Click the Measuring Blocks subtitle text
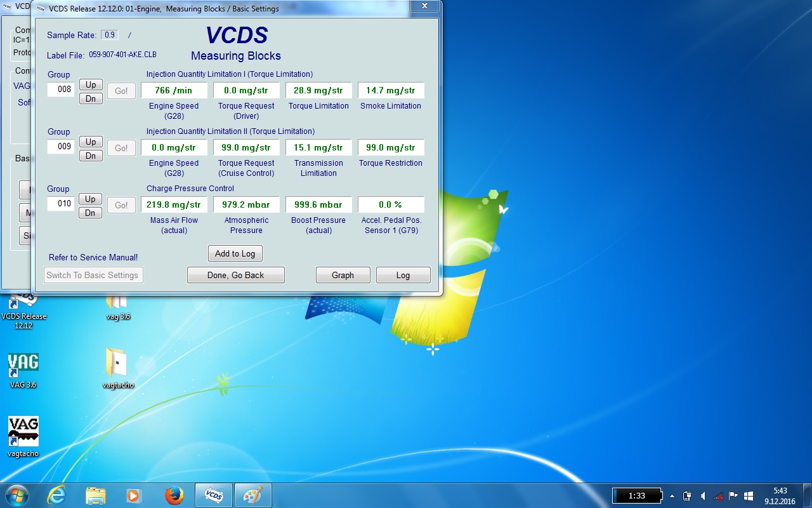 pos(236,56)
